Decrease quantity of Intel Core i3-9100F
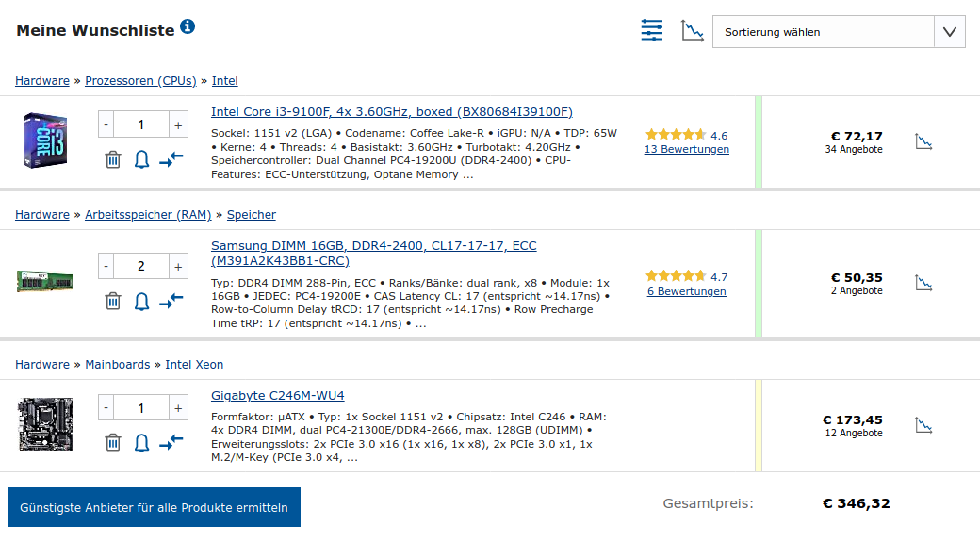 (x=106, y=124)
